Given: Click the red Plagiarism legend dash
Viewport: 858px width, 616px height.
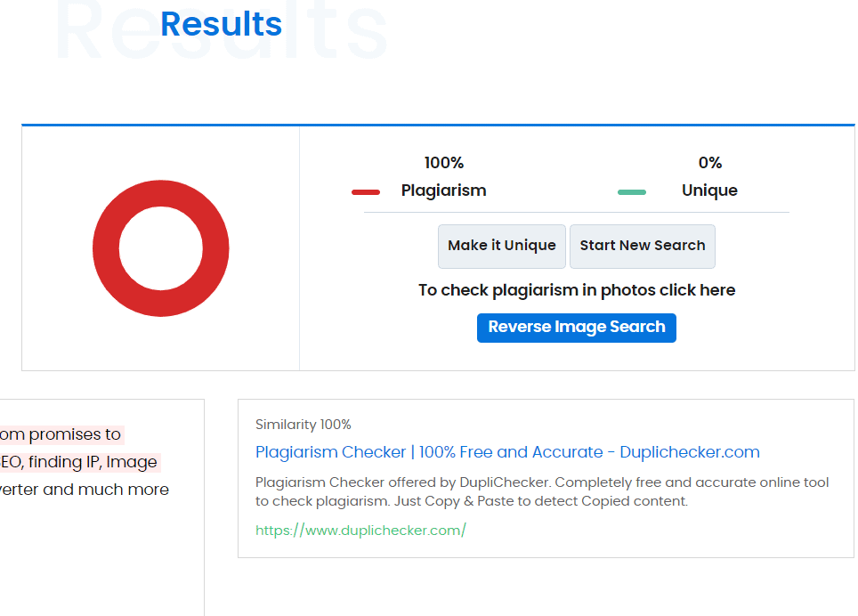Looking at the screenshot, I should [x=365, y=190].
